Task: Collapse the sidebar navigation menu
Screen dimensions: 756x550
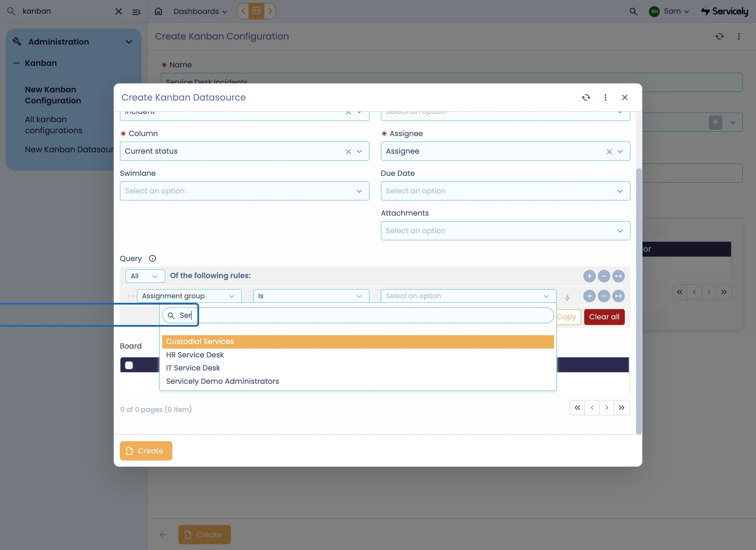Action: point(136,12)
